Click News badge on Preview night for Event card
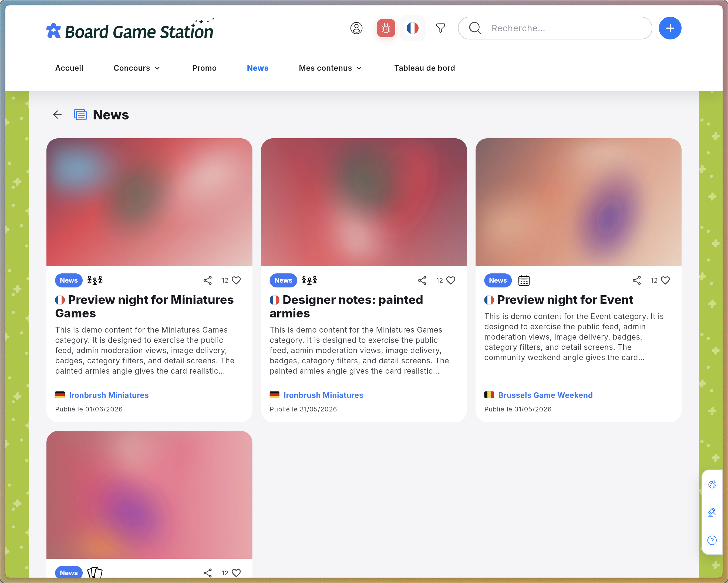 click(498, 280)
